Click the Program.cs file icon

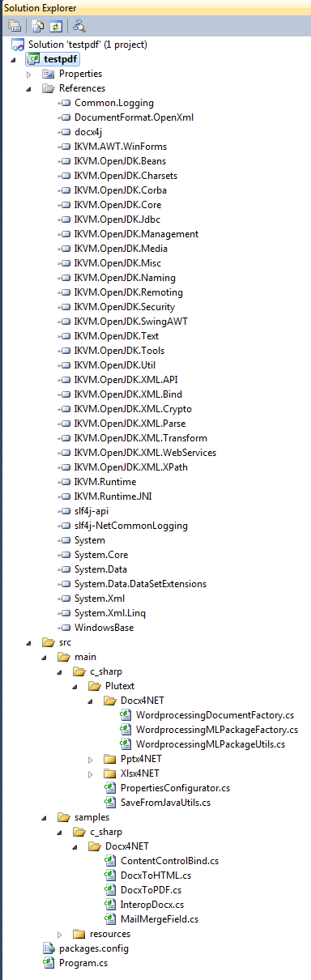pyautogui.click(x=49, y=962)
